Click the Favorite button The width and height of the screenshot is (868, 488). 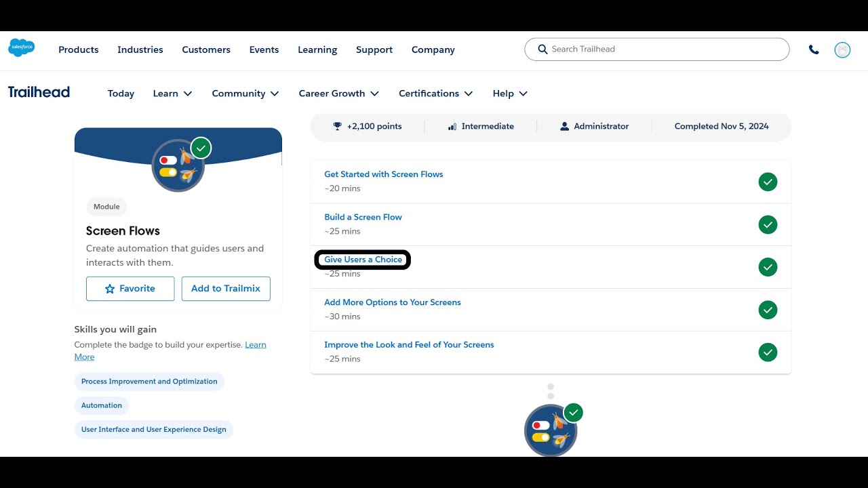[x=130, y=289]
